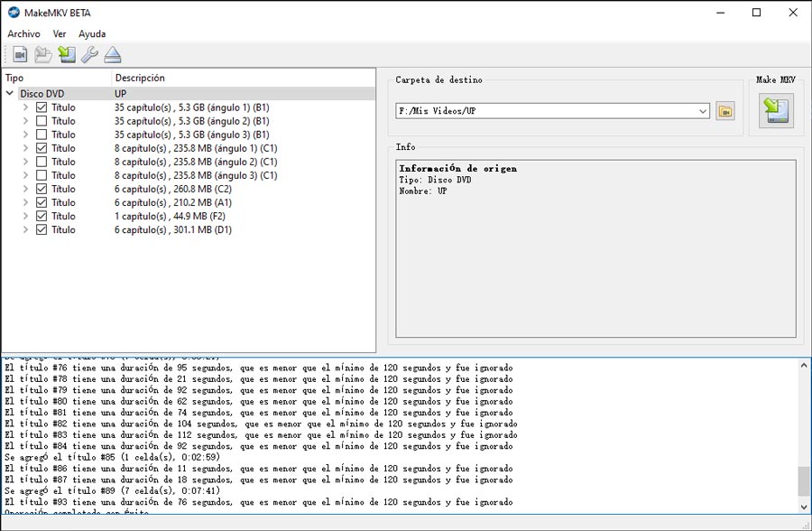The image size is (812, 531).
Task: Browse for the output folder icon
Action: click(725, 111)
